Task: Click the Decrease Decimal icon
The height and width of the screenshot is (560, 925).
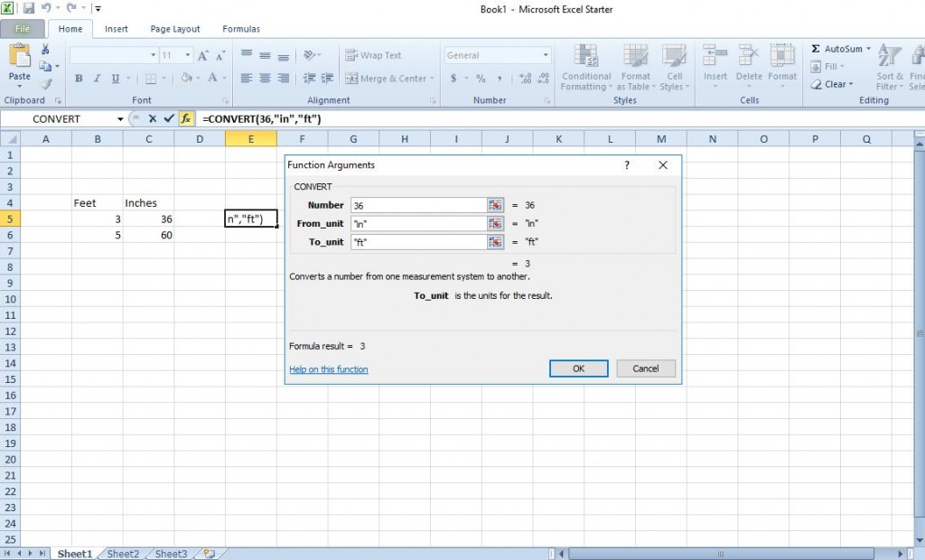Action: [543, 78]
